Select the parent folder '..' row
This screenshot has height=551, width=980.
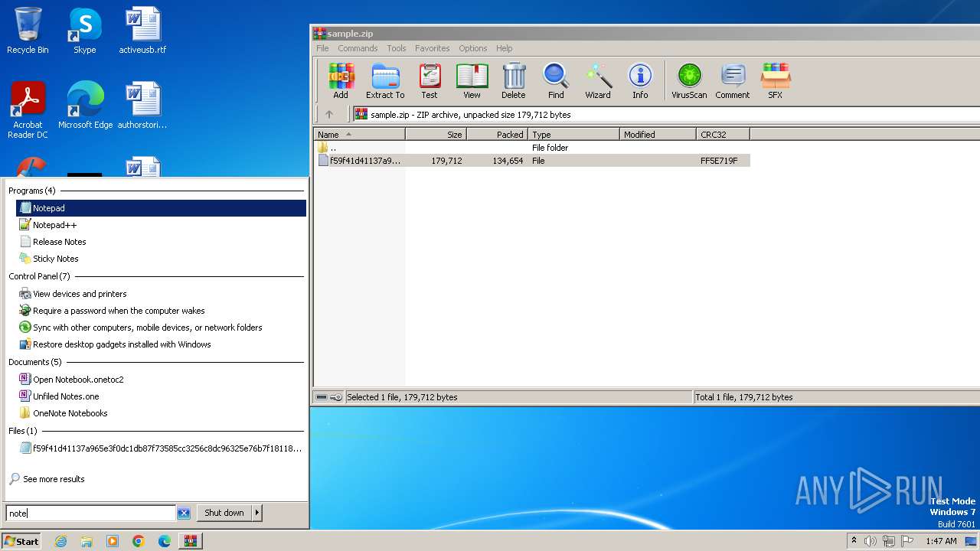pos(532,148)
